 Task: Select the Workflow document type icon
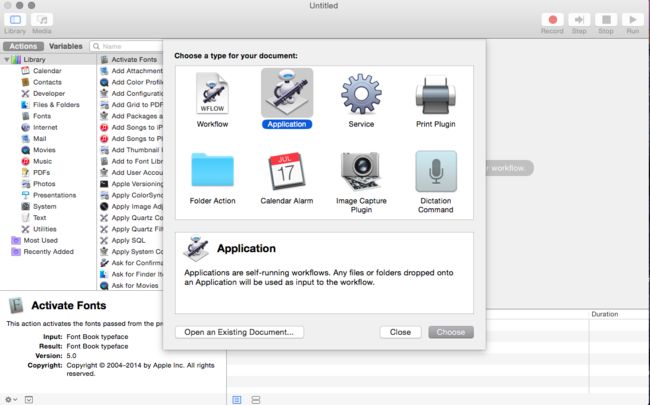[x=212, y=93]
